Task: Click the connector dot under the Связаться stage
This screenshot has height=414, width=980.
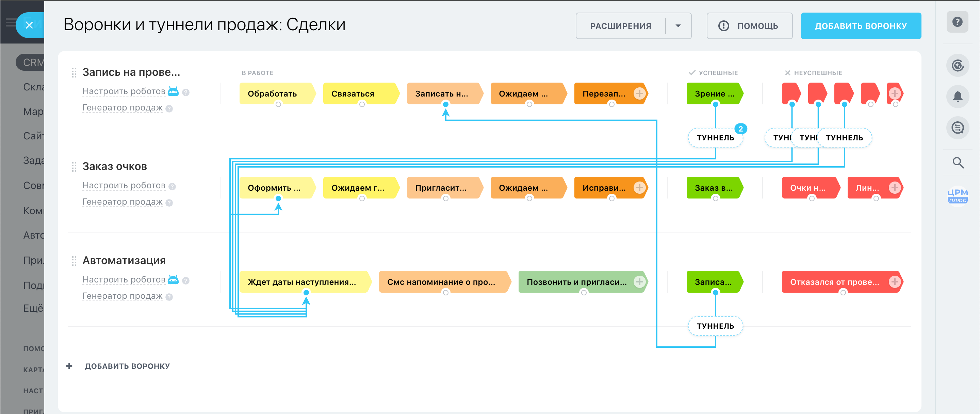Action: (x=362, y=105)
